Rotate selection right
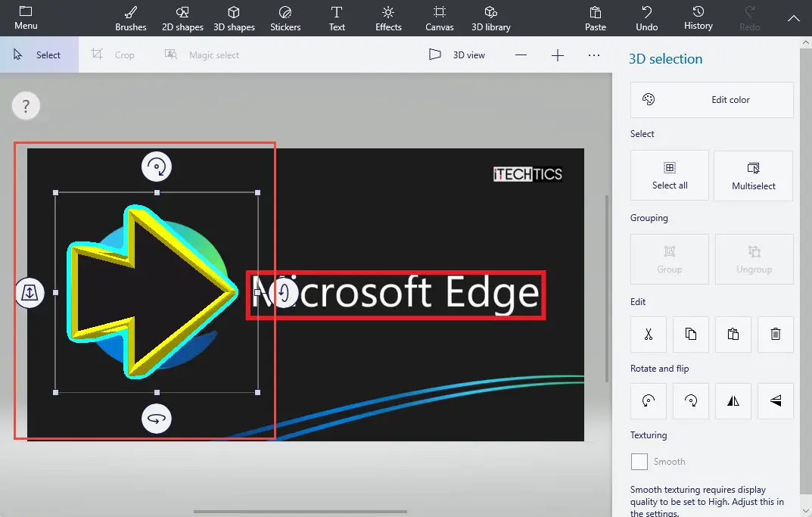This screenshot has width=812, height=517. pos(691,400)
